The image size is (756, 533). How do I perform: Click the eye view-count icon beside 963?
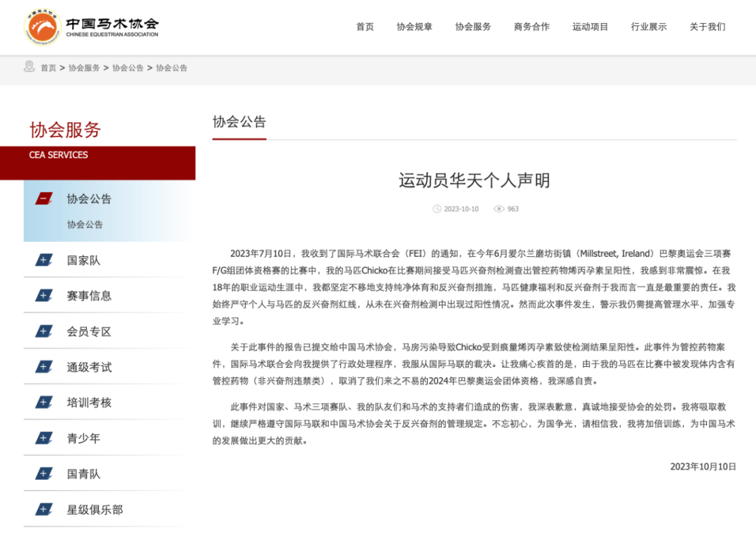point(498,209)
